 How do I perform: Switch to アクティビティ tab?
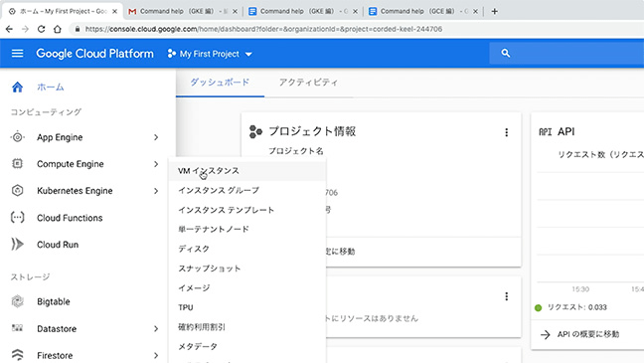pos(308,83)
